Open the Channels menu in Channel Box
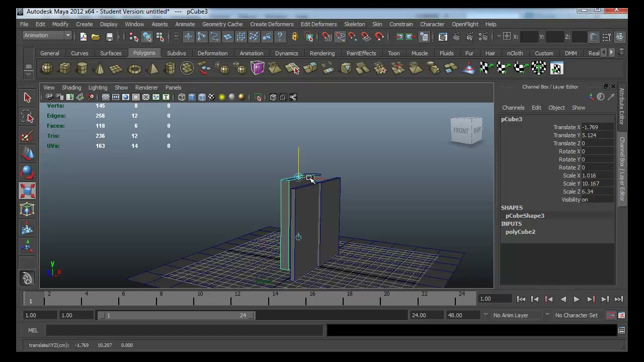The height and width of the screenshot is (362, 644). pos(513,108)
